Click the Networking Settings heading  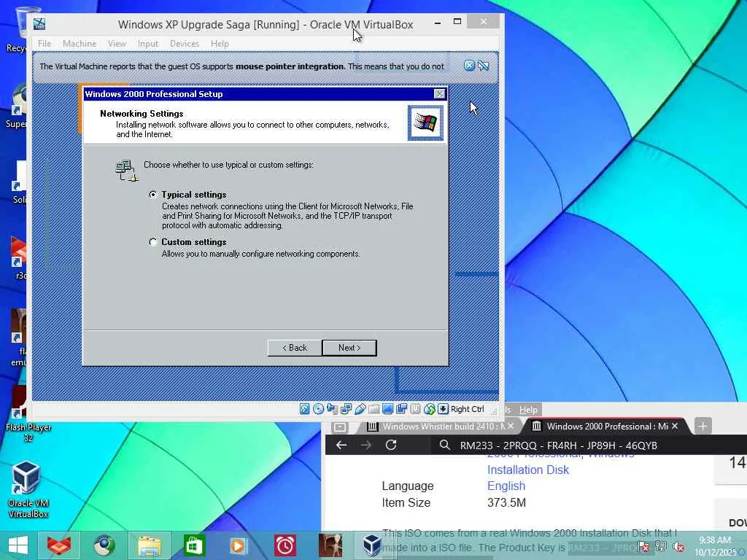pyautogui.click(x=142, y=113)
